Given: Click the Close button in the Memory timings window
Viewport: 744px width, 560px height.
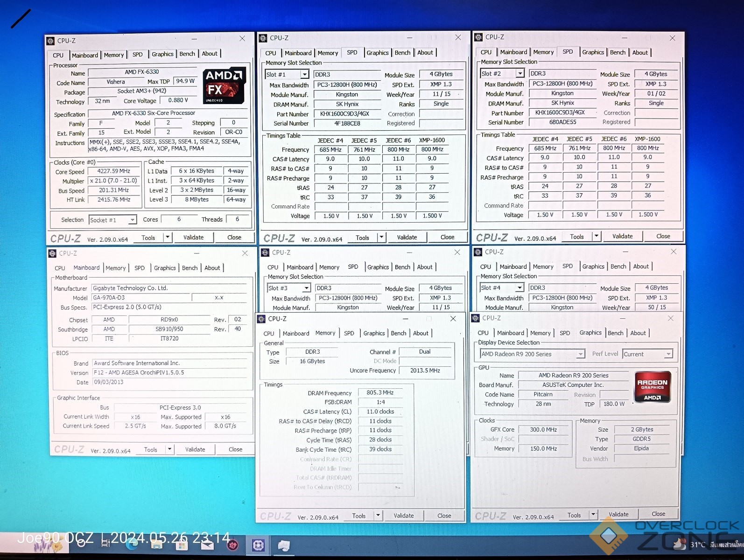Looking at the screenshot, I should click(x=444, y=516).
